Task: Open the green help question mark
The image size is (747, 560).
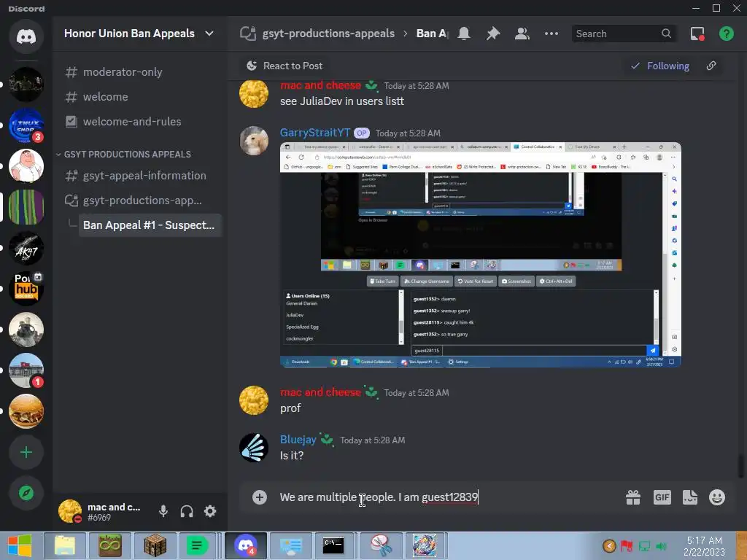Action: (726, 34)
